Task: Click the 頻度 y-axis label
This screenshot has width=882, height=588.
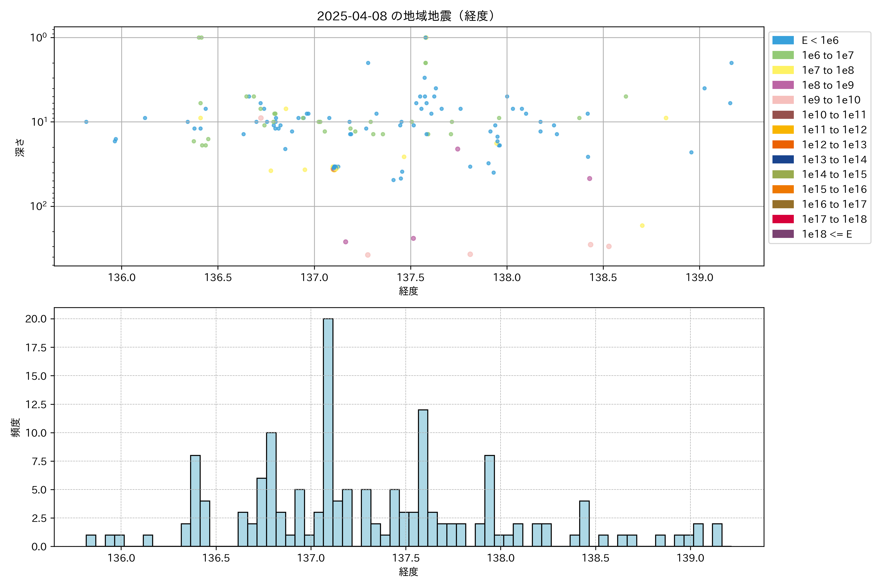Action: (x=15, y=428)
